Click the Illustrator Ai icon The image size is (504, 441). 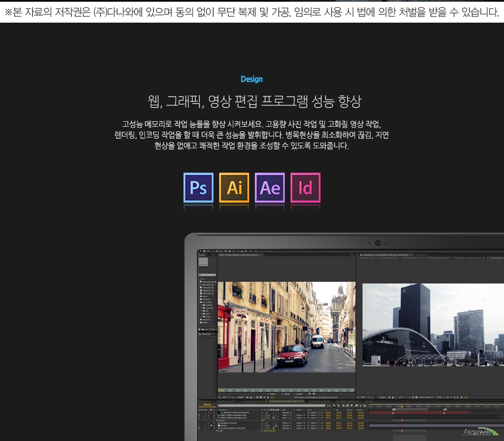[234, 188]
